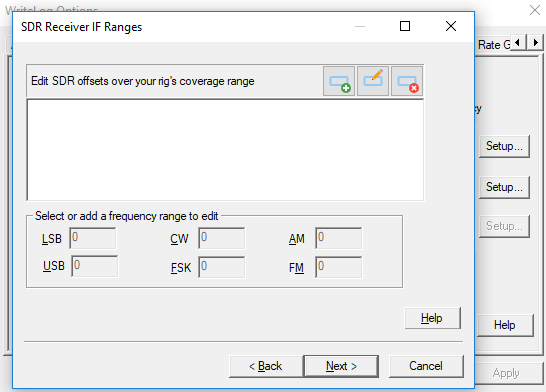Click the delete frequency range icon
546x392 pixels.
[407, 81]
